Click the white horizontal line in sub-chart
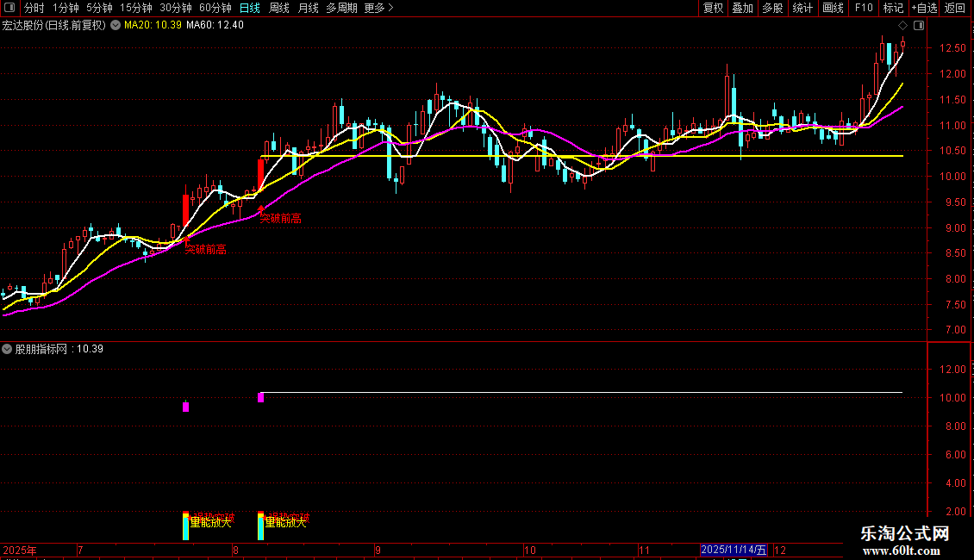The image size is (974, 560). (x=582, y=392)
